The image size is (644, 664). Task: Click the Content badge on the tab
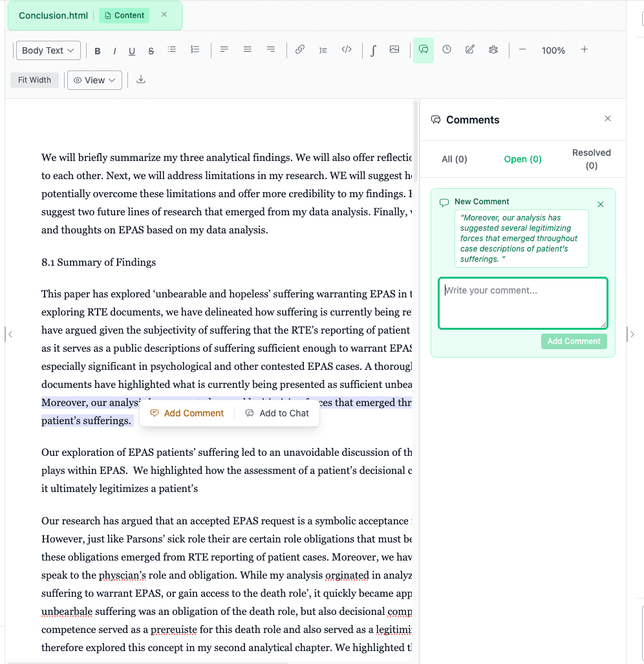point(124,16)
